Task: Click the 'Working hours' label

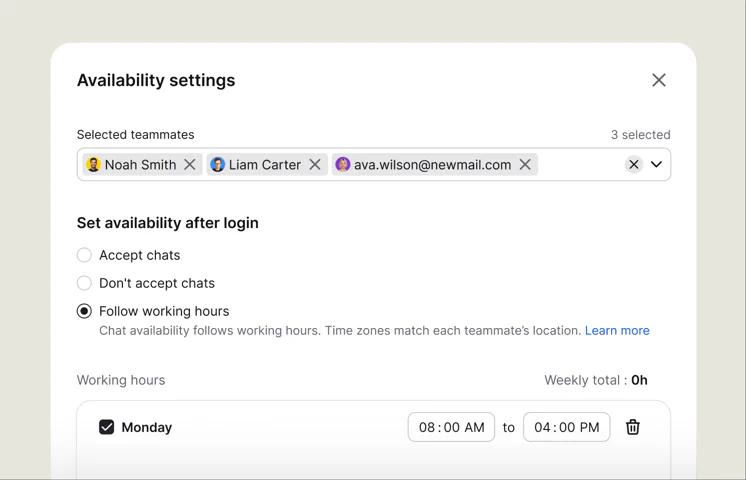Action: point(121,380)
